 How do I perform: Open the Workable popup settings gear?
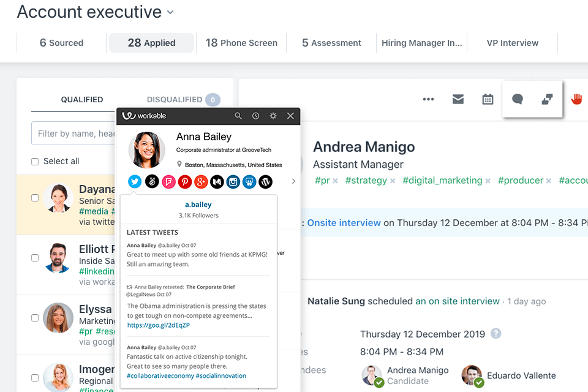[273, 116]
